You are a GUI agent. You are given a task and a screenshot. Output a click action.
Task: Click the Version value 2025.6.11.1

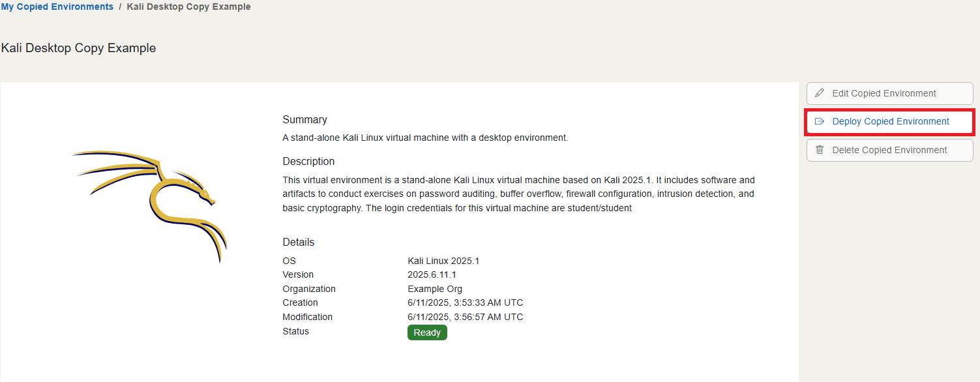pyautogui.click(x=432, y=274)
